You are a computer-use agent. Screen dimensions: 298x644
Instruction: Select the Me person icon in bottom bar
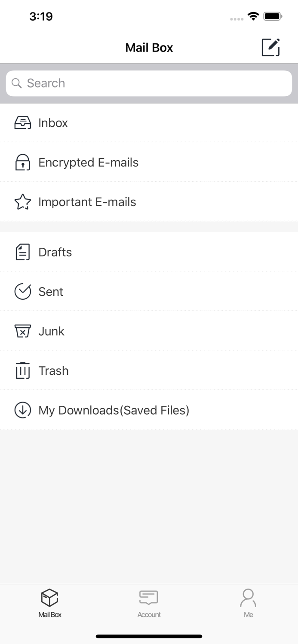tap(248, 597)
